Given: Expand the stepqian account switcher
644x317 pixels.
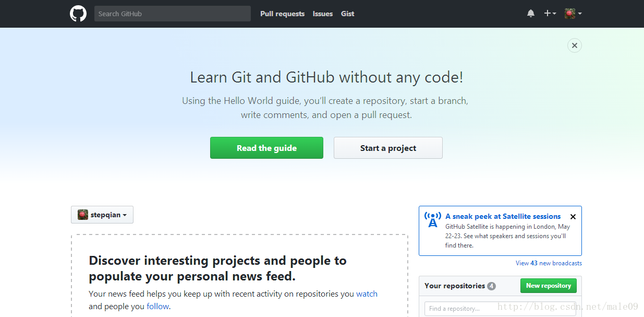Looking at the screenshot, I should (102, 215).
